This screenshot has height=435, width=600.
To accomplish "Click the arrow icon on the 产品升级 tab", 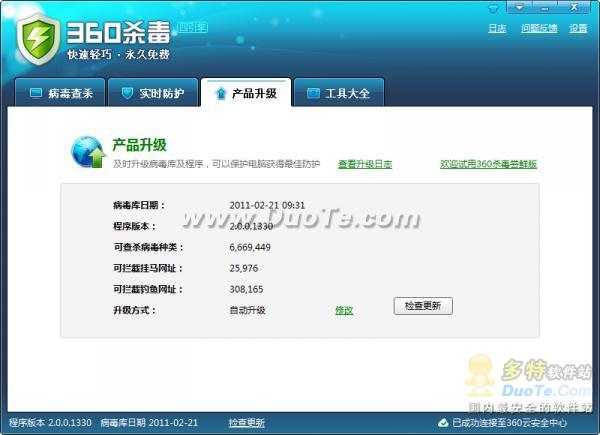I will click(220, 93).
